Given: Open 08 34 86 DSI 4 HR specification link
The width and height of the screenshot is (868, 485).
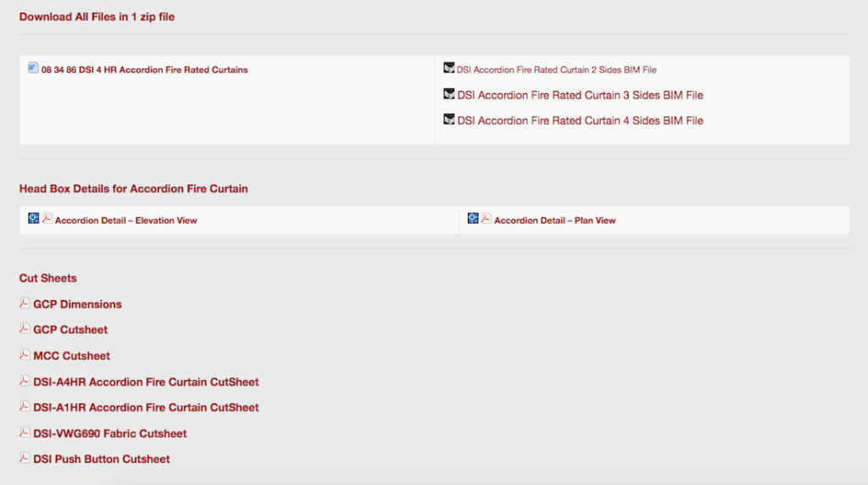Looking at the screenshot, I should click(x=144, y=70).
